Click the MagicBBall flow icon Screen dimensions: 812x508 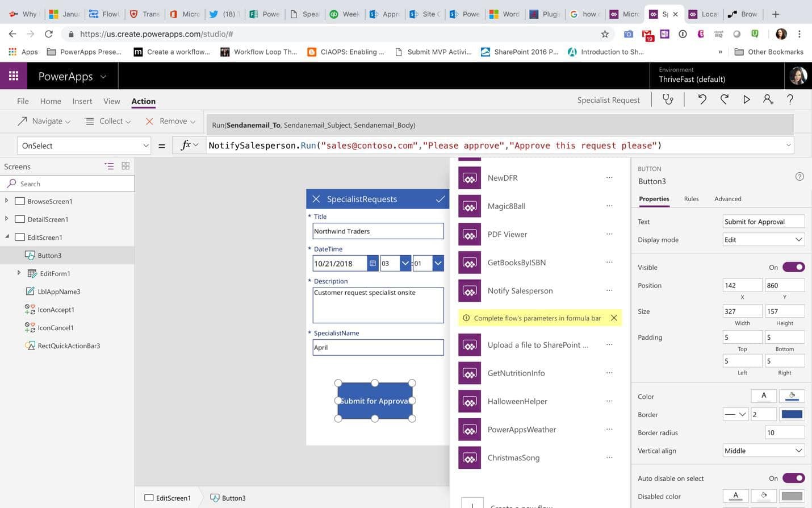pos(470,206)
